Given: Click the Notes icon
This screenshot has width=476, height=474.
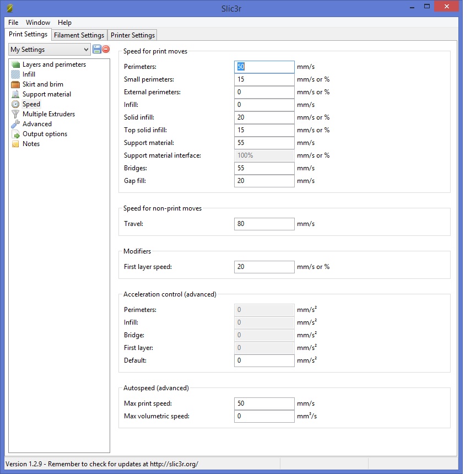Looking at the screenshot, I should coord(15,144).
